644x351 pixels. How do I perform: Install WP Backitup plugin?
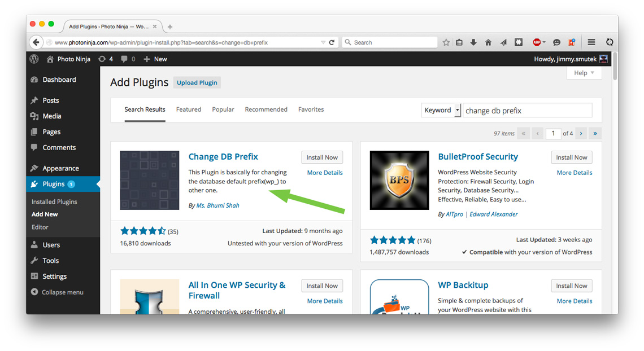click(572, 286)
